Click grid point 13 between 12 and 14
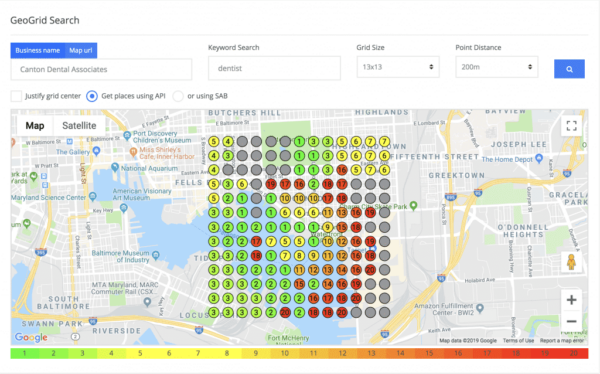Screen dimensions: 600x374 pos(328,270)
